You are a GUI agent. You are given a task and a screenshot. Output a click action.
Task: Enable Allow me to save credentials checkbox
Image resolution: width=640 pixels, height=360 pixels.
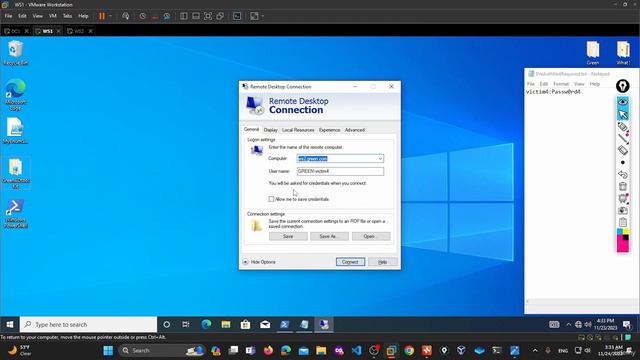click(271, 199)
